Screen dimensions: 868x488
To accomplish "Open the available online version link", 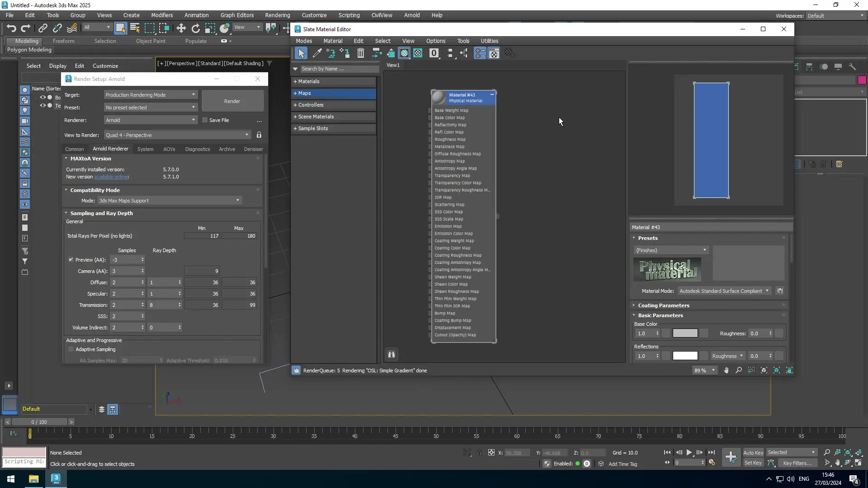I will 110,177.
